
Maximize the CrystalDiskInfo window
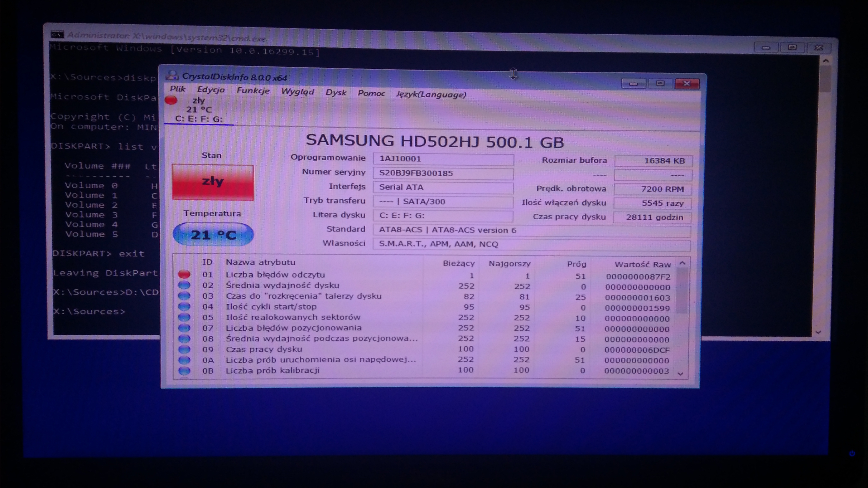[660, 83]
